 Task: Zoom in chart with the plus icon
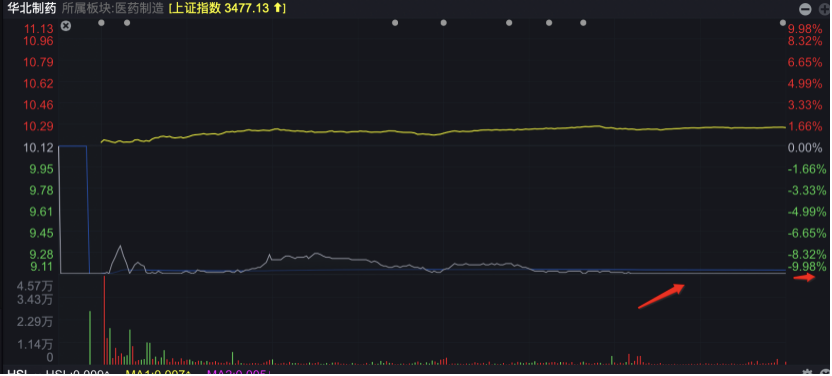[x=826, y=9]
